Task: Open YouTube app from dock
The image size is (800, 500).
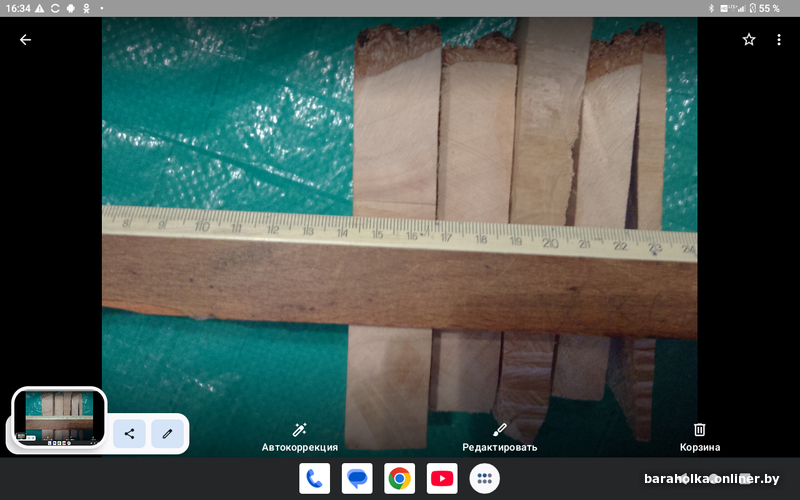Action: pyautogui.click(x=442, y=479)
